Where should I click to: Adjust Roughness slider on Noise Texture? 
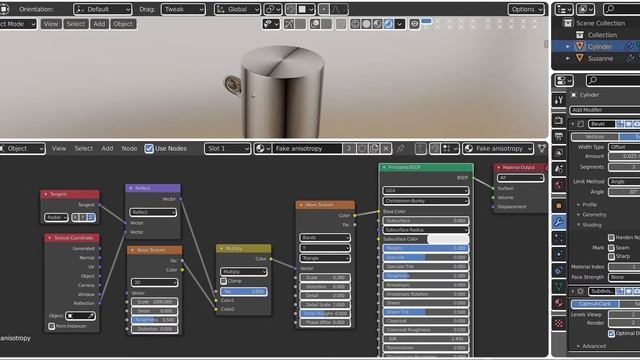[154, 320]
